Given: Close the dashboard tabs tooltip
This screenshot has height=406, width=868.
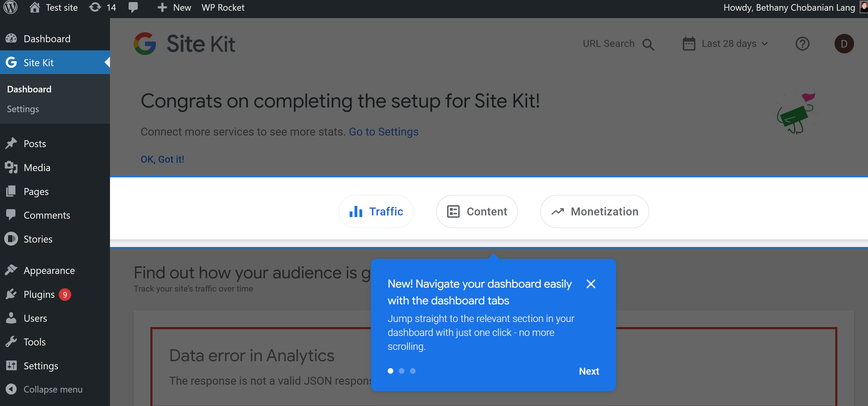Looking at the screenshot, I should tap(591, 284).
